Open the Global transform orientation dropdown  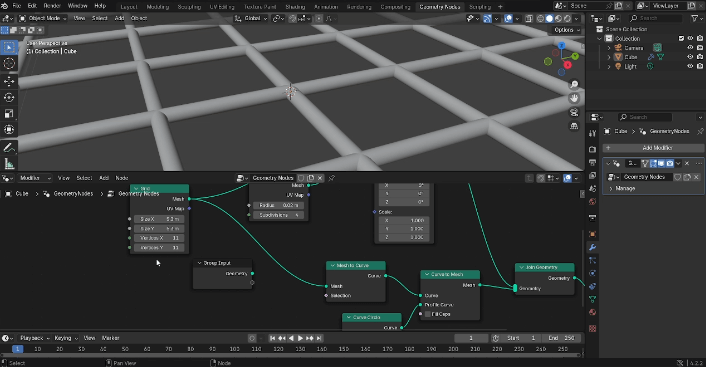coord(251,18)
